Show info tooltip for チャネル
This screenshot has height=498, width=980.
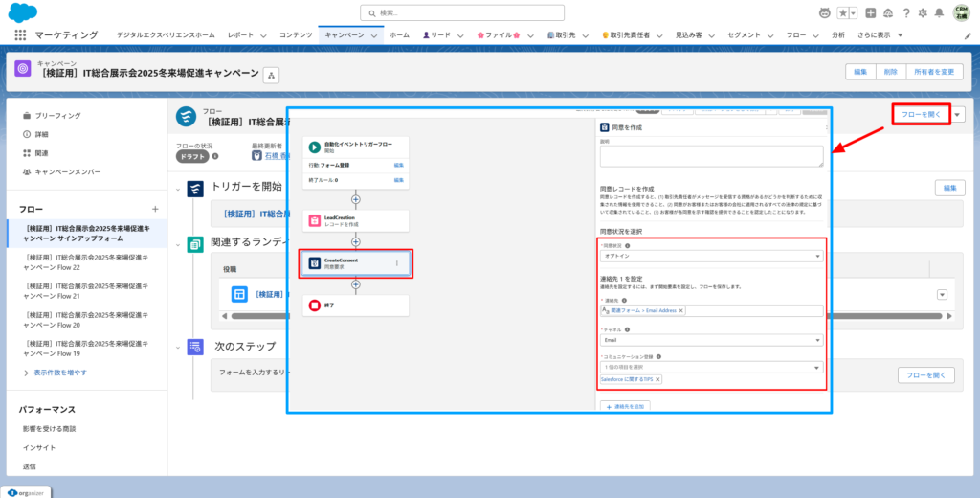tap(626, 329)
